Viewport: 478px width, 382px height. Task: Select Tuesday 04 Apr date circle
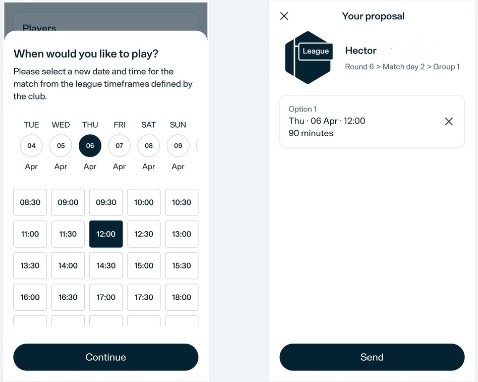click(x=31, y=146)
